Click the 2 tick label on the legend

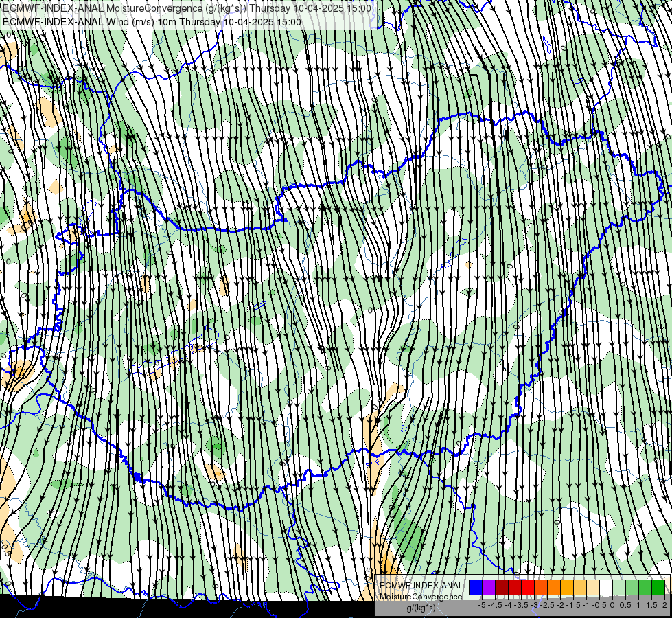pos(664,605)
